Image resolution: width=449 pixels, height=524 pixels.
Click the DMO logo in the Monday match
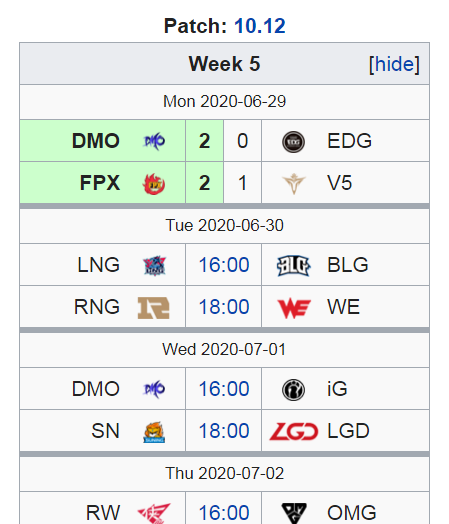pos(154,142)
